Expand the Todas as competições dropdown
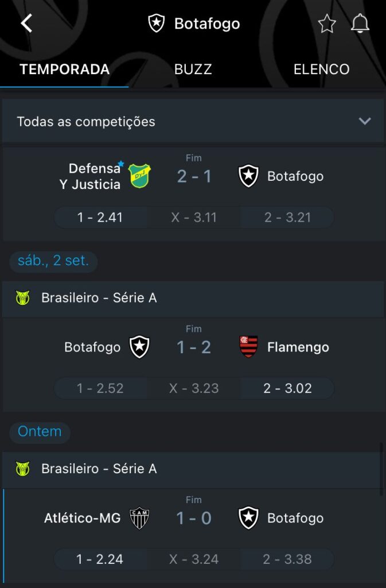386x588 pixels. [193, 122]
